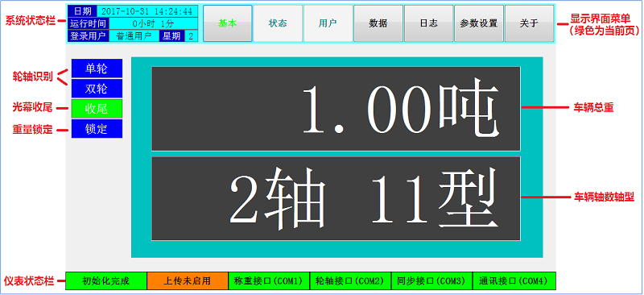
Task: Open the 用户 tab
Action: coord(328,23)
